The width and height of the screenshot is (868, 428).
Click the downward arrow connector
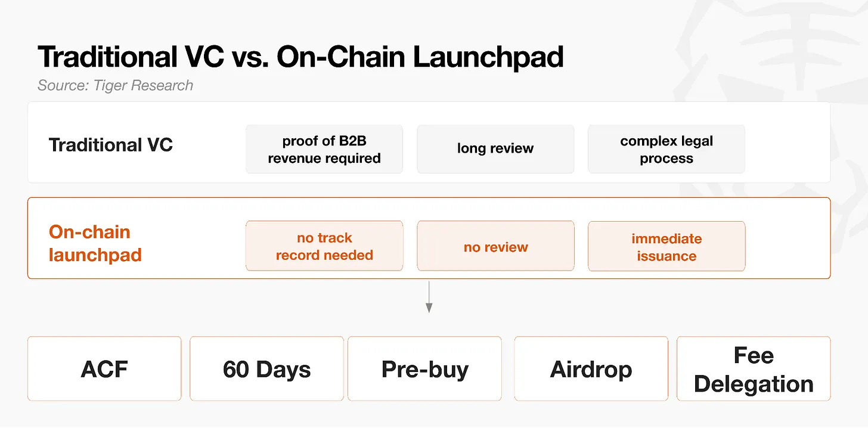click(429, 296)
